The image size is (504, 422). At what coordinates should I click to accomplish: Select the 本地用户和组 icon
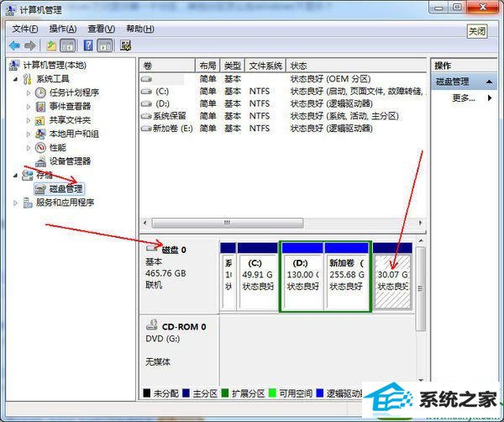pyautogui.click(x=40, y=134)
